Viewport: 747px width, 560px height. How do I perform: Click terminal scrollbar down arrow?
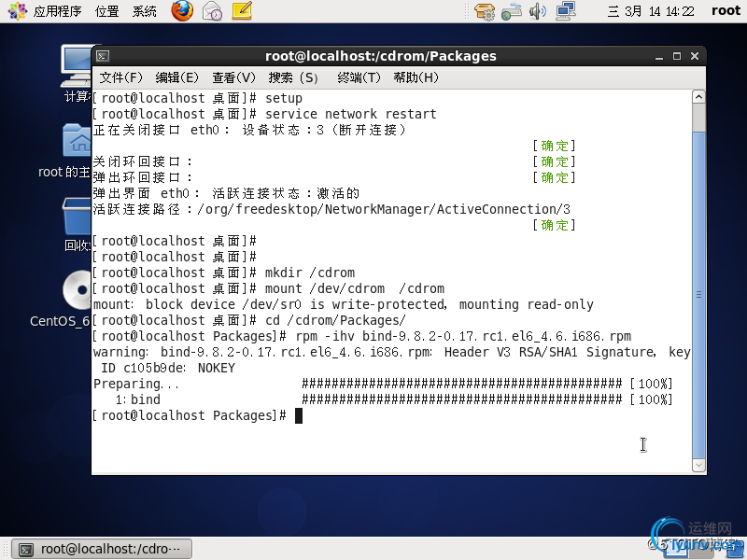point(698,465)
